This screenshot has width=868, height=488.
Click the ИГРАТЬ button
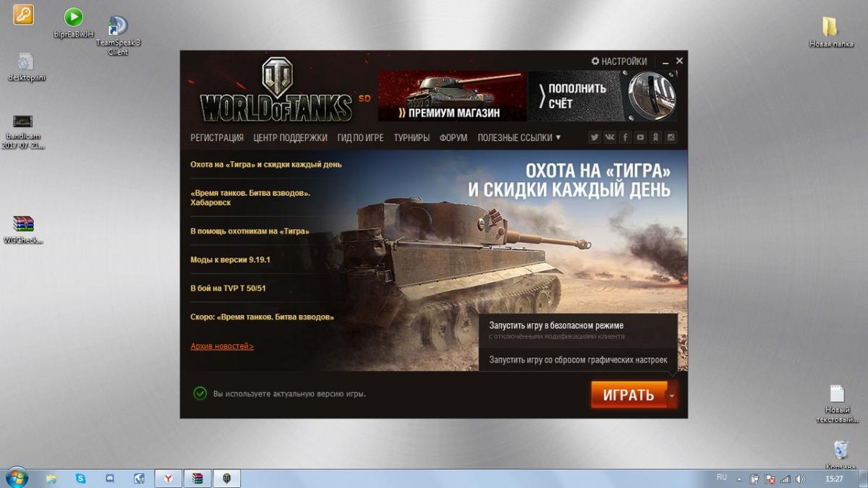(629, 395)
